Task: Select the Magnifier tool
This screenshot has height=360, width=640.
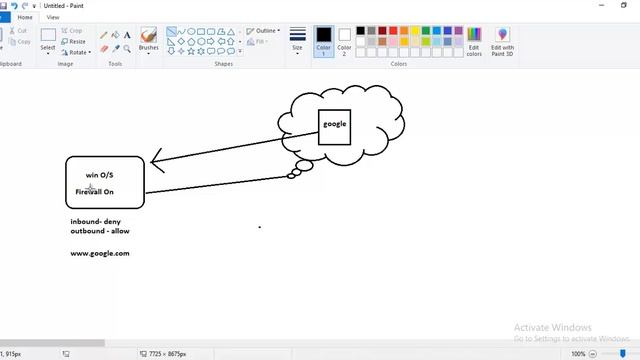Action: pyautogui.click(x=127, y=49)
